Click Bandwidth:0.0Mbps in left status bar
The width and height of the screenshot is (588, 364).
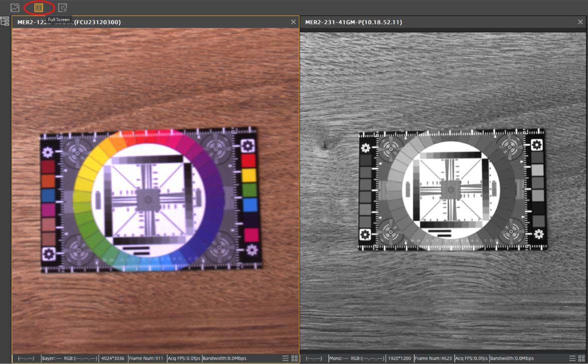[x=225, y=358]
